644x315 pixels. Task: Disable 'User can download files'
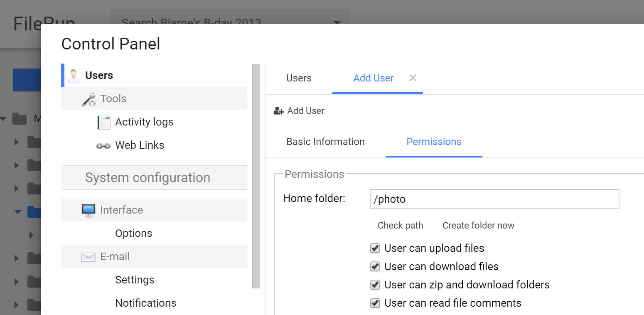click(375, 266)
